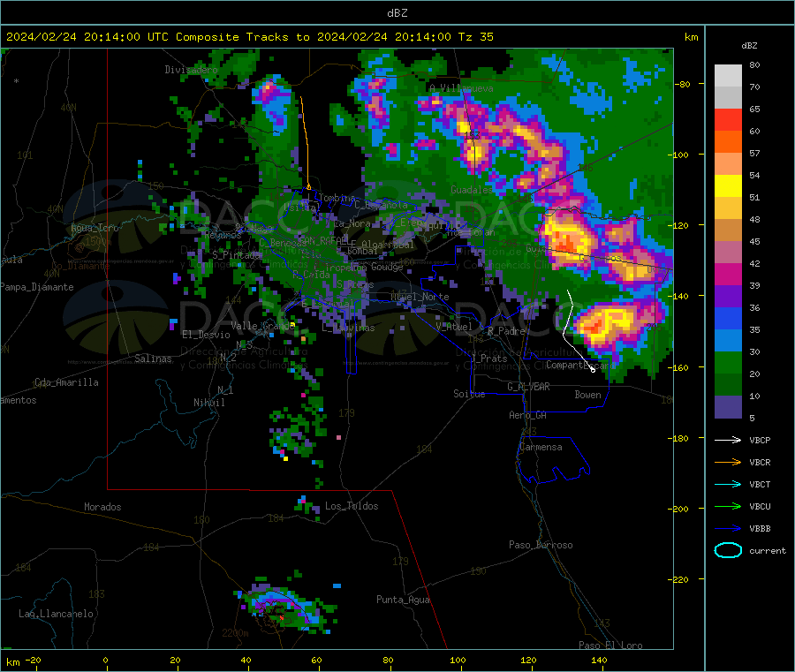
Task: Click the 2200m elevation label
Action: (235, 633)
